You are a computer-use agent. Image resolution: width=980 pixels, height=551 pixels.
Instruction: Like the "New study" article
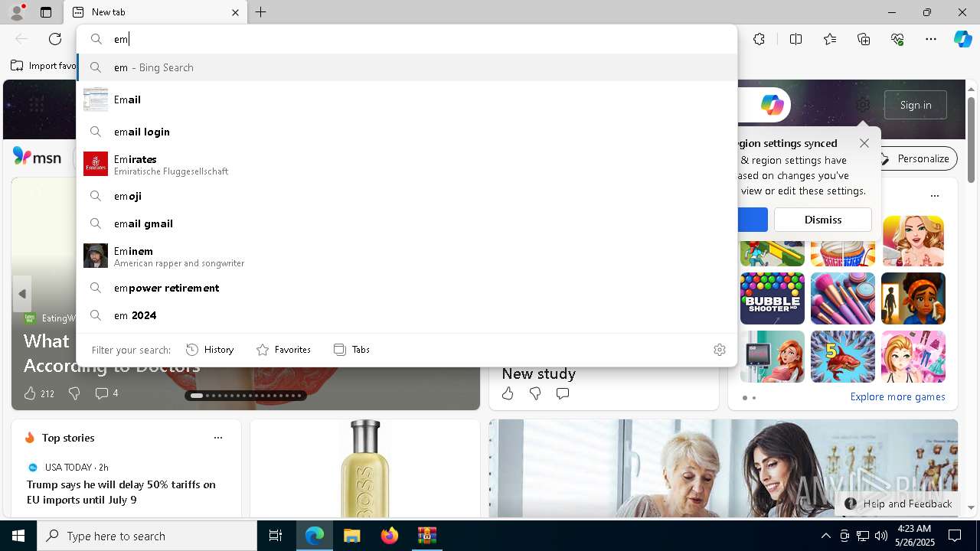(x=508, y=393)
